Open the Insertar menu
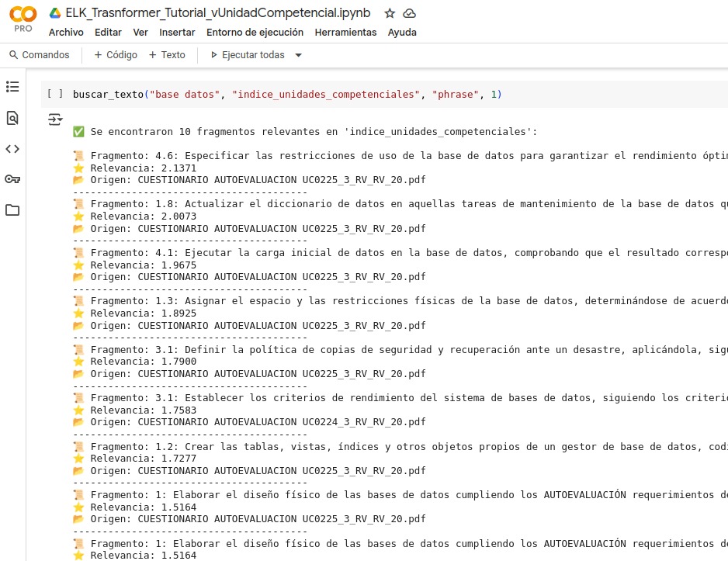This screenshot has height=561, width=728. tap(177, 33)
